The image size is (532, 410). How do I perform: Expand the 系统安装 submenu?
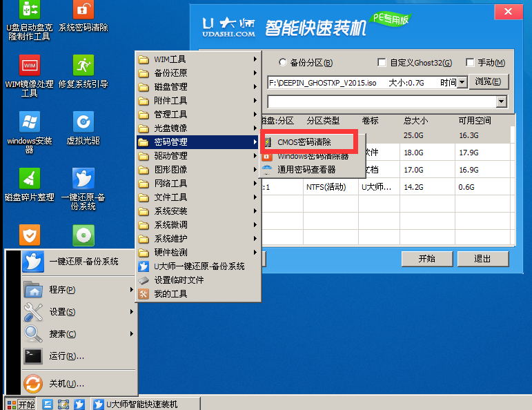tap(199, 211)
